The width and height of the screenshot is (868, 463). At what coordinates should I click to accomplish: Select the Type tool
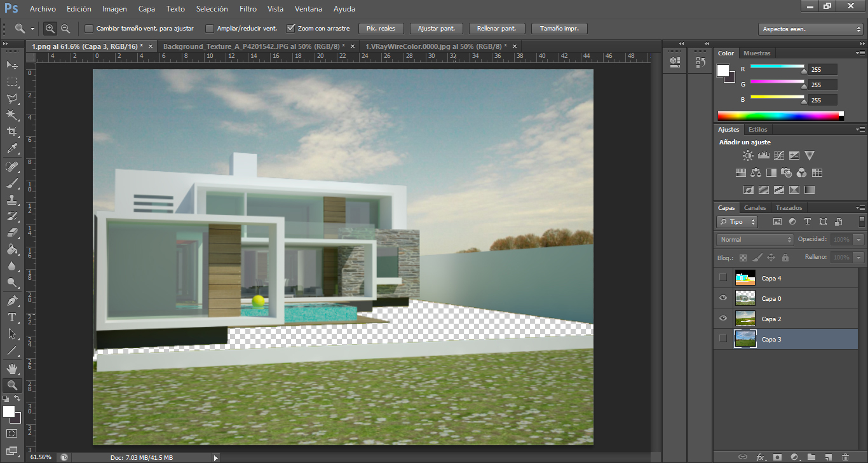[x=11, y=316]
